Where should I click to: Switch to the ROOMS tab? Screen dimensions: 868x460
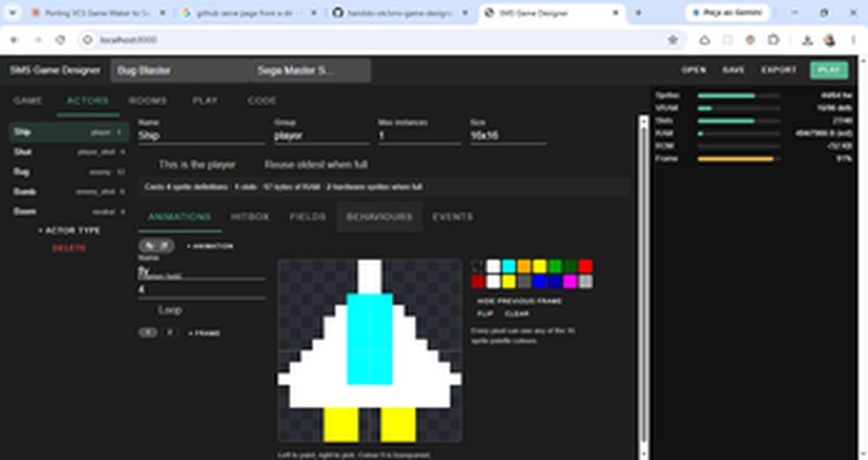pos(148,101)
